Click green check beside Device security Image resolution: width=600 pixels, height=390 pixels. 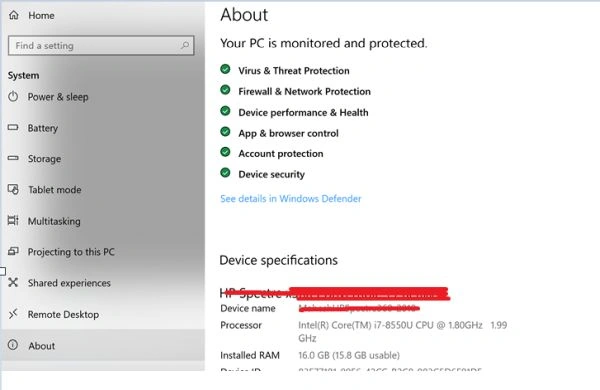225,173
